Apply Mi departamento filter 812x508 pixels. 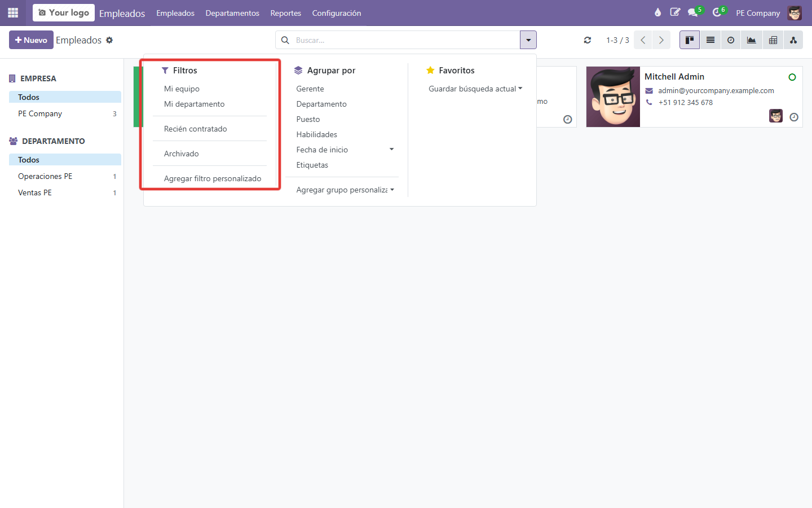[x=194, y=104]
